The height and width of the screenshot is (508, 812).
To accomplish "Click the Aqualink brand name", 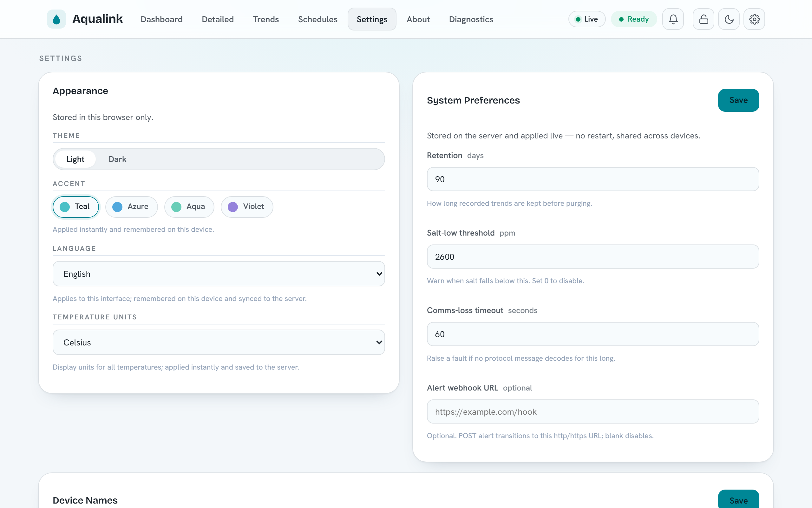I will click(x=98, y=19).
